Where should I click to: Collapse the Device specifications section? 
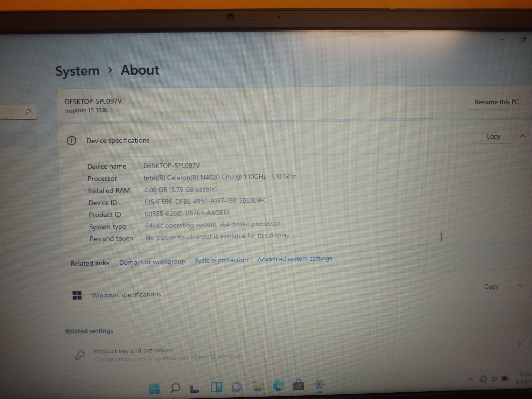tap(523, 136)
